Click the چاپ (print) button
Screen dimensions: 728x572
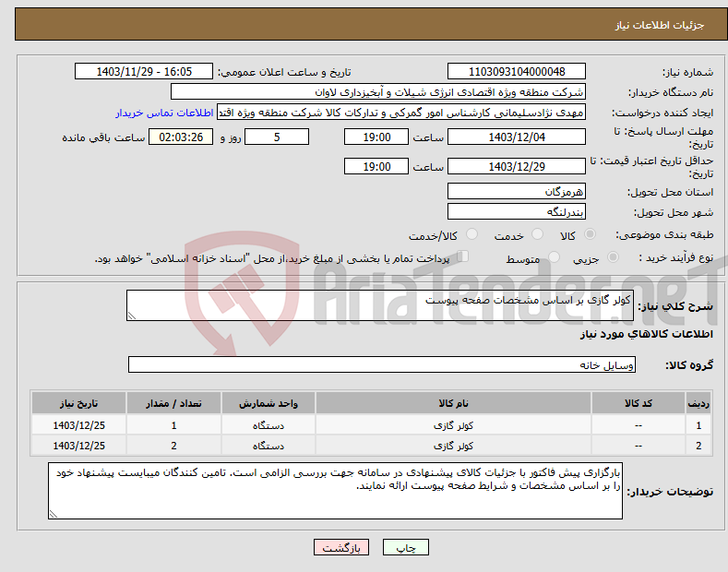click(405, 547)
